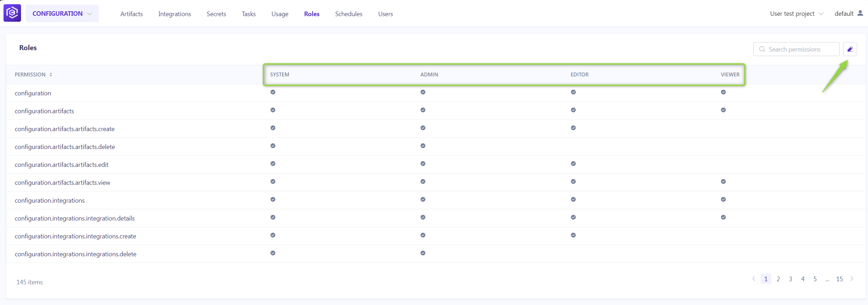This screenshot has width=868, height=305.
Task: Click the edit roles pencil icon
Action: (850, 49)
